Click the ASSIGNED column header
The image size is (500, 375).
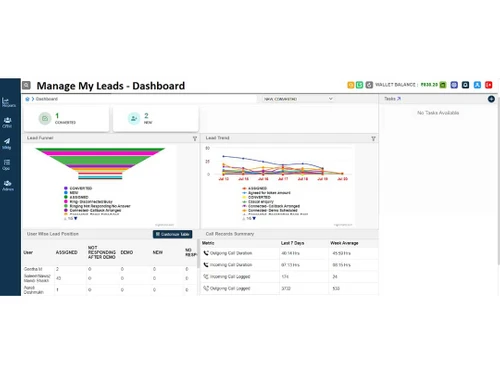click(67, 252)
